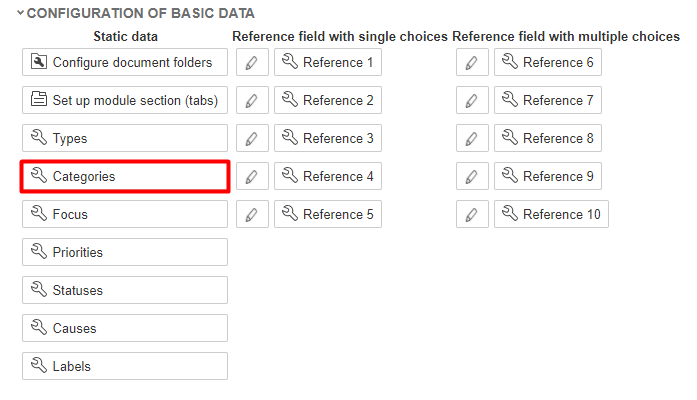Open the Types static data button
The image size is (697, 400).
[x=125, y=139]
